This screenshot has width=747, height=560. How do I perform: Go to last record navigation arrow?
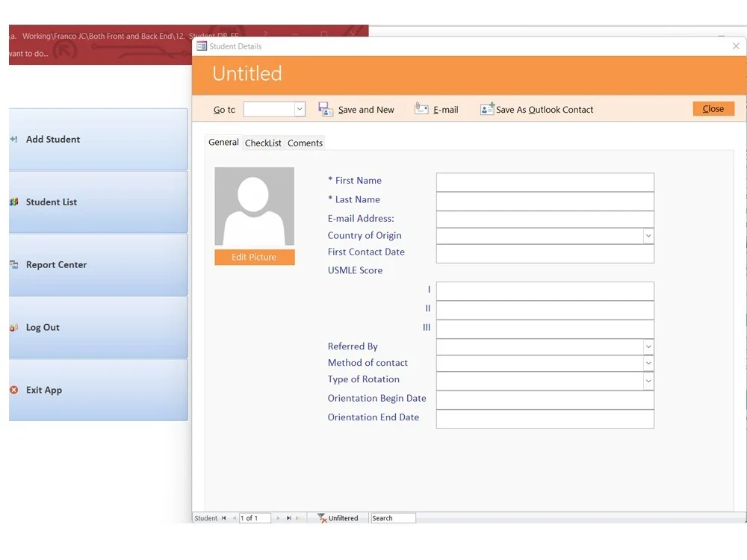(x=288, y=518)
